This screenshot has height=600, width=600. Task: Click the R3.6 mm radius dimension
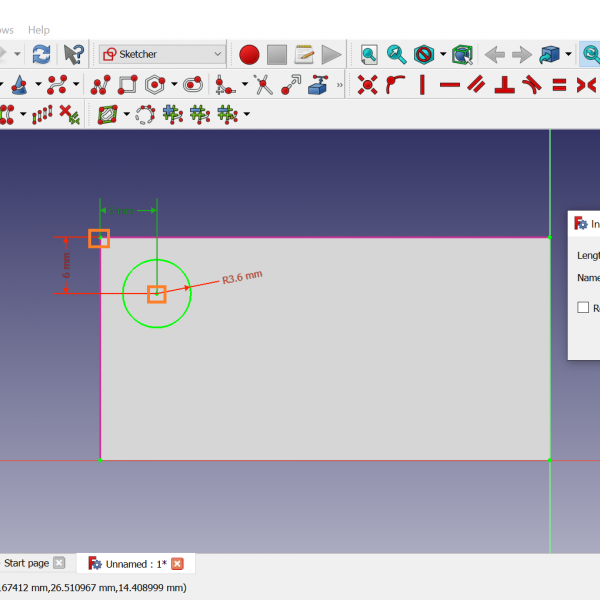(x=241, y=277)
